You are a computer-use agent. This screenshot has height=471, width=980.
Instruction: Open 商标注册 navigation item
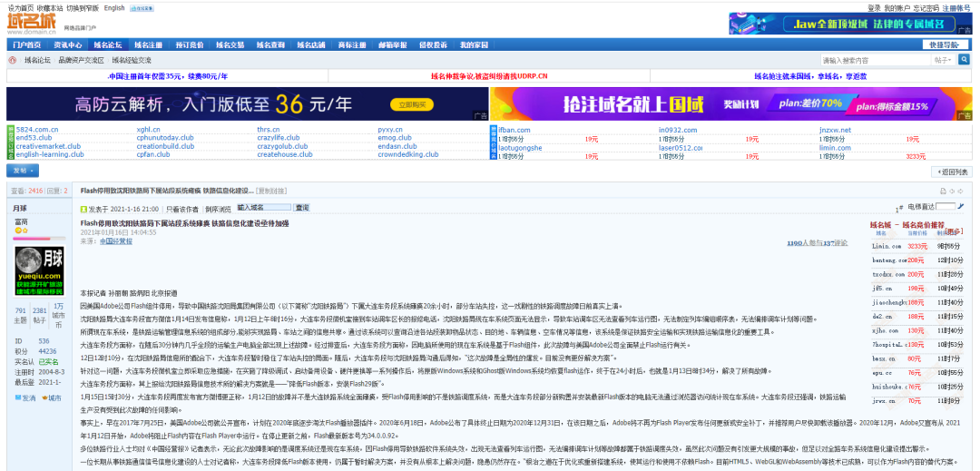[352, 45]
